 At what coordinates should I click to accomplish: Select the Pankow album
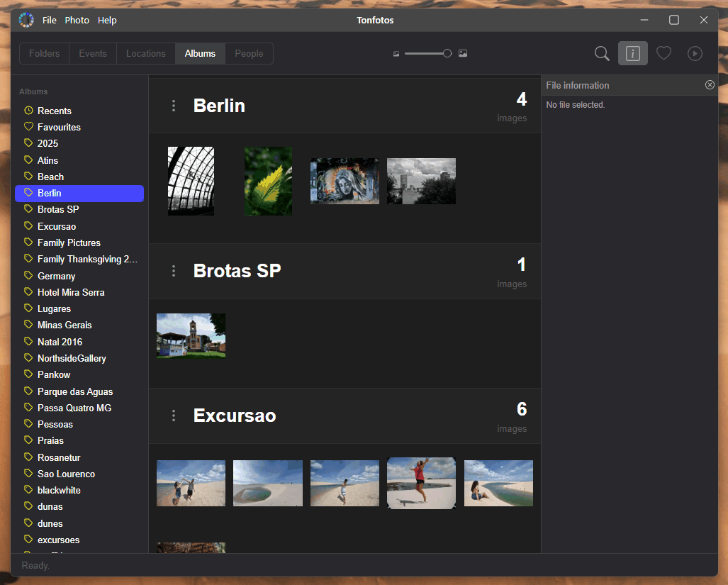tap(79, 374)
